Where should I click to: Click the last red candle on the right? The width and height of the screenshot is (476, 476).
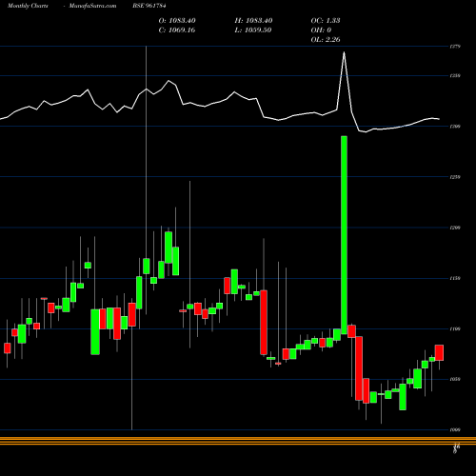439,352
